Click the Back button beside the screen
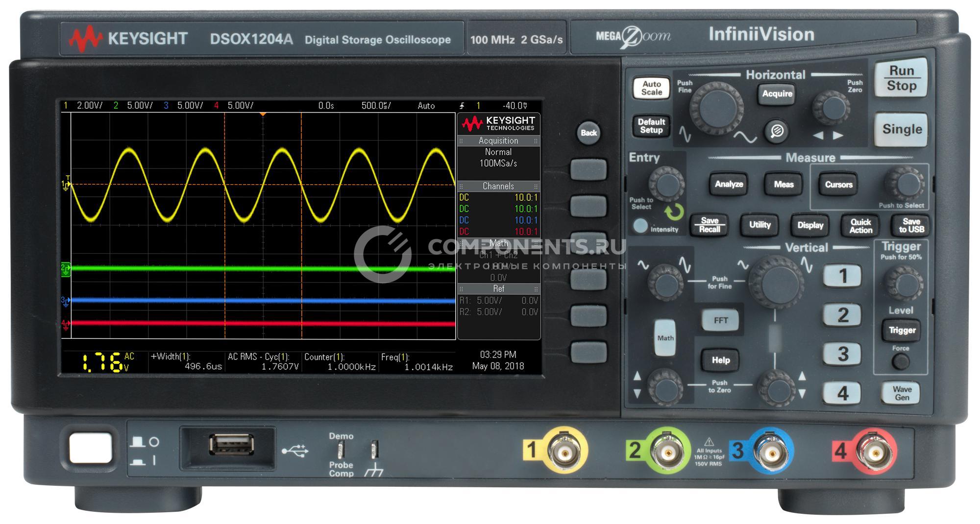Image resolution: width=980 pixels, height=524 pixels. (x=588, y=133)
